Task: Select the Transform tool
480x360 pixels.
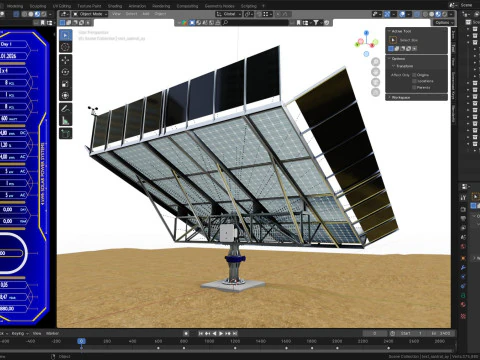Action: pos(65,96)
